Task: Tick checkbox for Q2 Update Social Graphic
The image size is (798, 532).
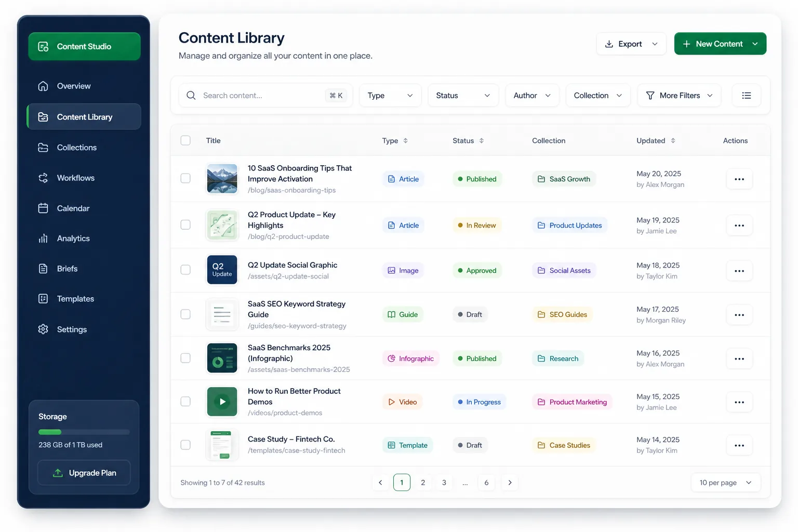Action: point(185,270)
